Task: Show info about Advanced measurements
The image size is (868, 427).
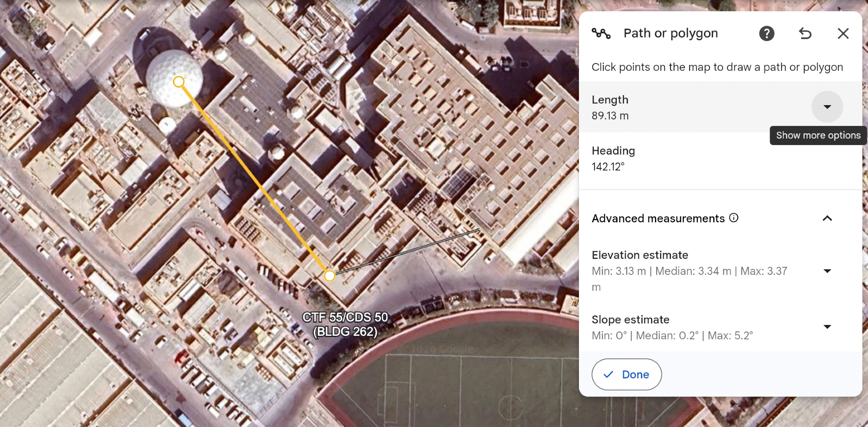Action: click(x=733, y=218)
